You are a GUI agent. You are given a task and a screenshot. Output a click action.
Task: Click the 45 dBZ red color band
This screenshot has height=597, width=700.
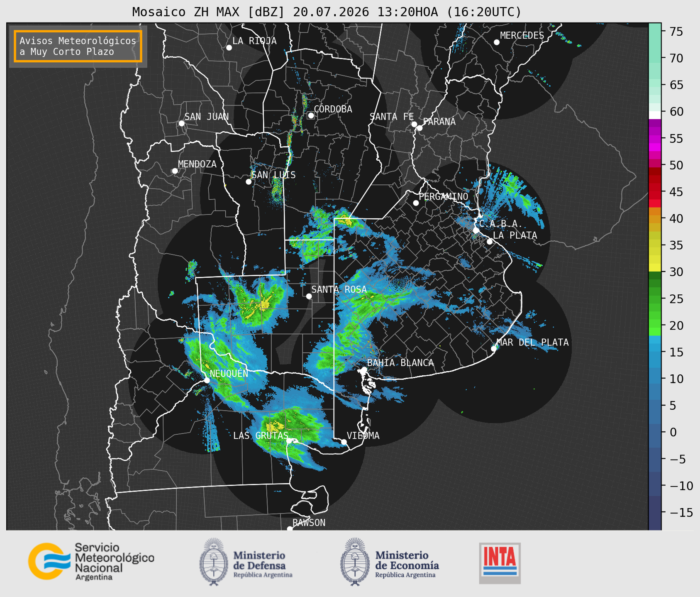655,192
